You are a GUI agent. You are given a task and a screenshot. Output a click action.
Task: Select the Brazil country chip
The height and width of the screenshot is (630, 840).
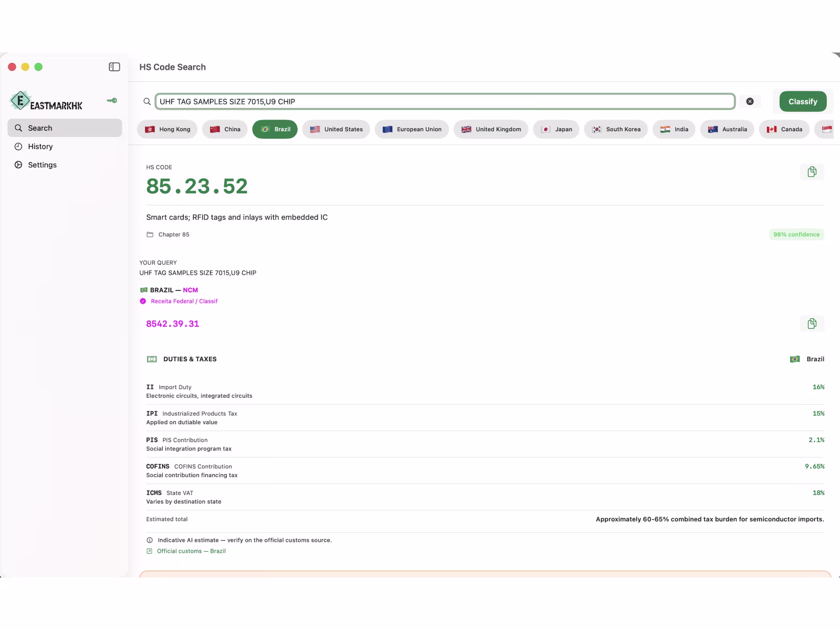pyautogui.click(x=275, y=129)
